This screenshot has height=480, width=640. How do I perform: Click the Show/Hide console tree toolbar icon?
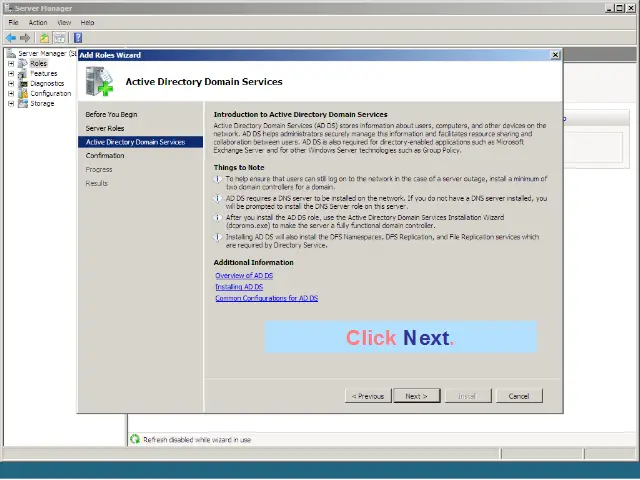click(x=59, y=38)
